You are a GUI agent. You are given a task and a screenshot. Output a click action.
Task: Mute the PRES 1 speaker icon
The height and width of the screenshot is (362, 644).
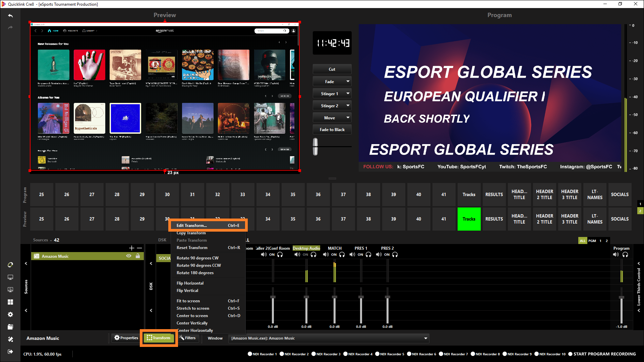pos(352,255)
